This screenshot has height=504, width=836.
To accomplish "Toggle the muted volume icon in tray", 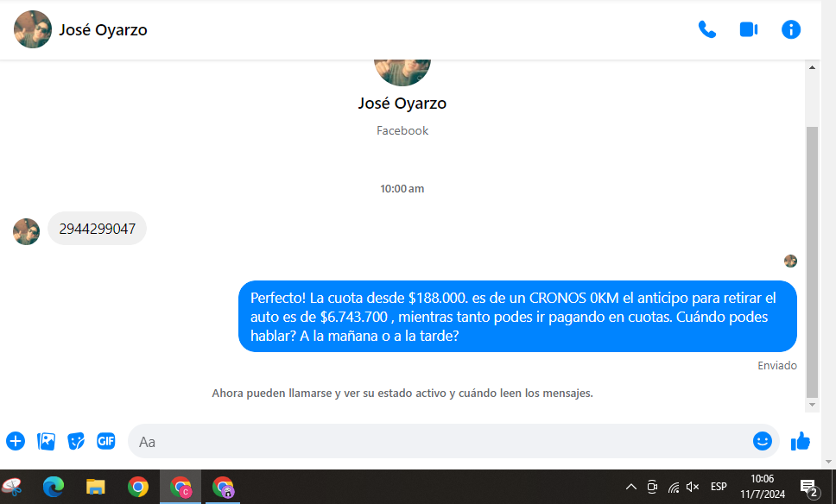I will [x=693, y=487].
